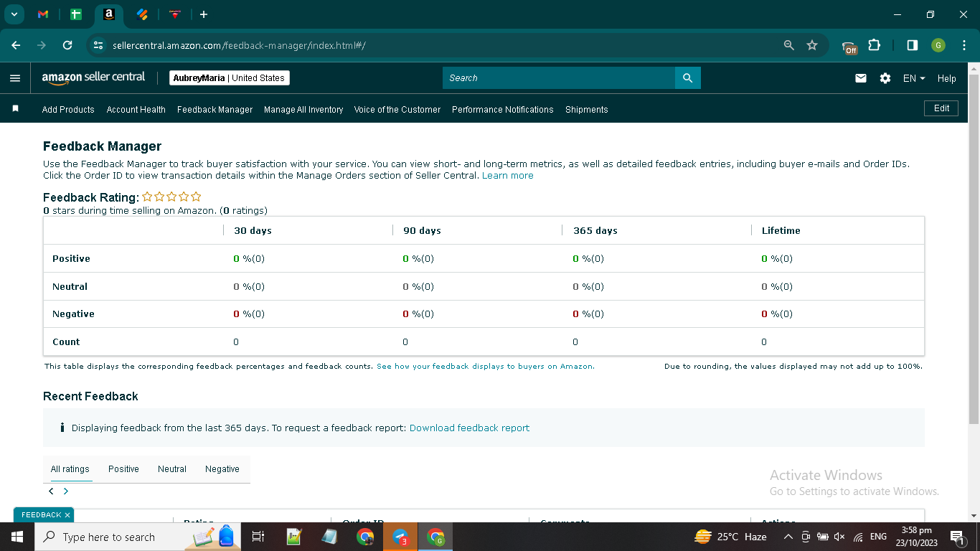980x551 pixels.
Task: Click the extension icon marked Off
Action: click(849, 47)
